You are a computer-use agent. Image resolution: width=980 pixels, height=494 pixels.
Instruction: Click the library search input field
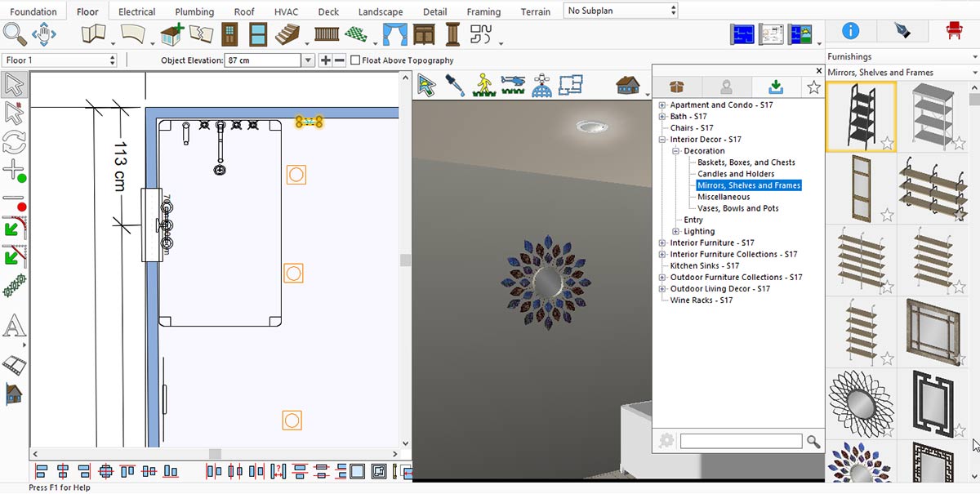741,441
